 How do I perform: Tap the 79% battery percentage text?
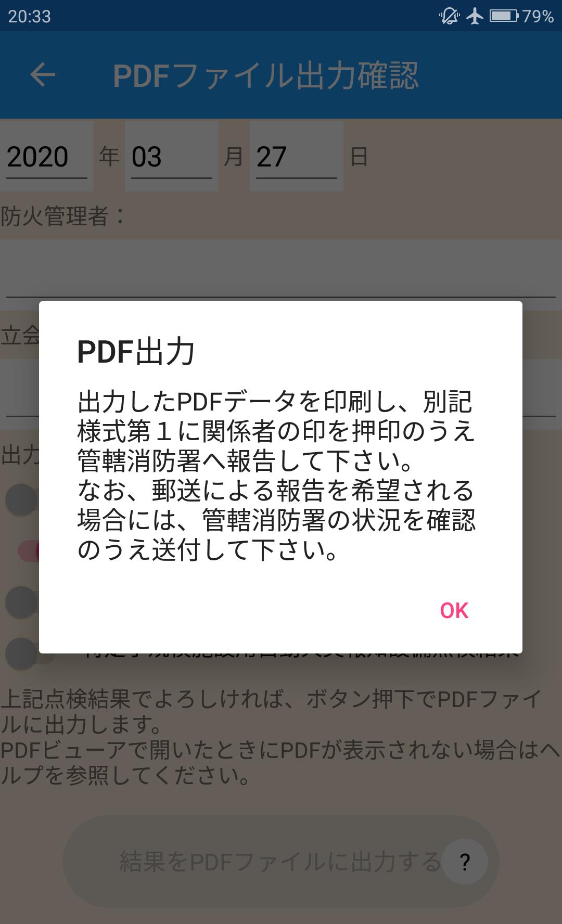click(x=538, y=16)
